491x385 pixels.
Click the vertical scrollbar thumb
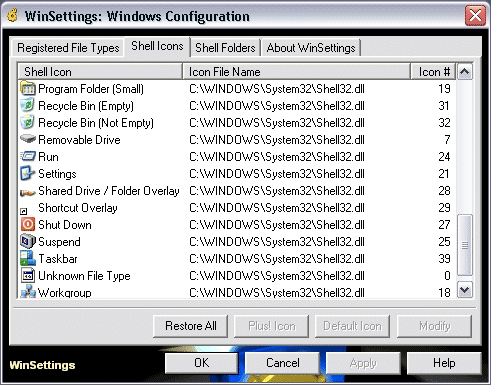(x=465, y=245)
